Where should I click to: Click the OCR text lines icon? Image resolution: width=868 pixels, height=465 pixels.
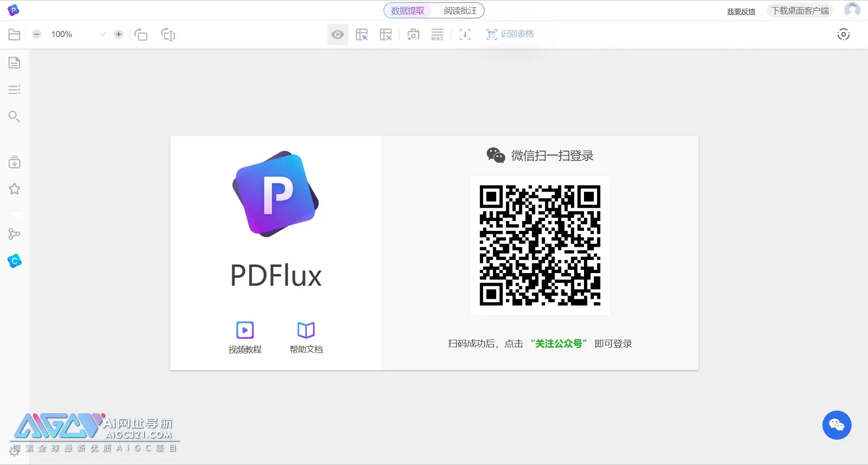pyautogui.click(x=437, y=34)
